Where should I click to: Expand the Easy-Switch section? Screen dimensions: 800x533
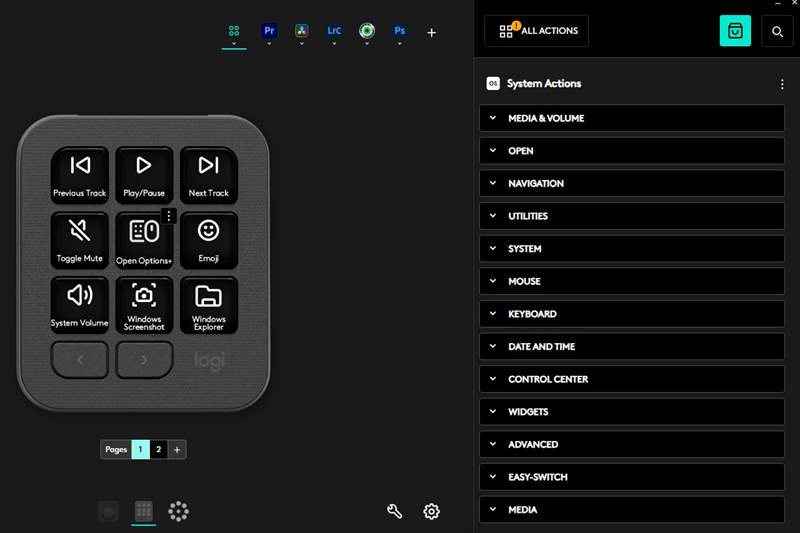(x=632, y=477)
